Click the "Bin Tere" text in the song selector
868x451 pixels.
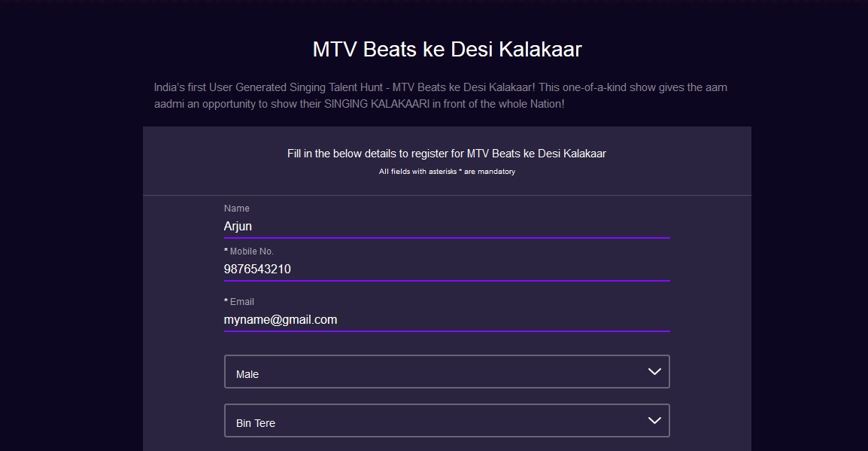point(256,423)
